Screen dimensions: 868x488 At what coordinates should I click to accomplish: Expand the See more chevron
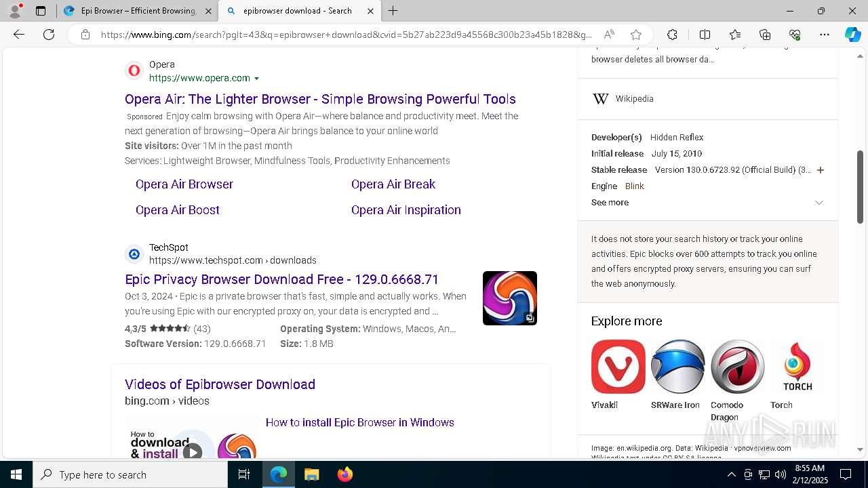(x=819, y=203)
